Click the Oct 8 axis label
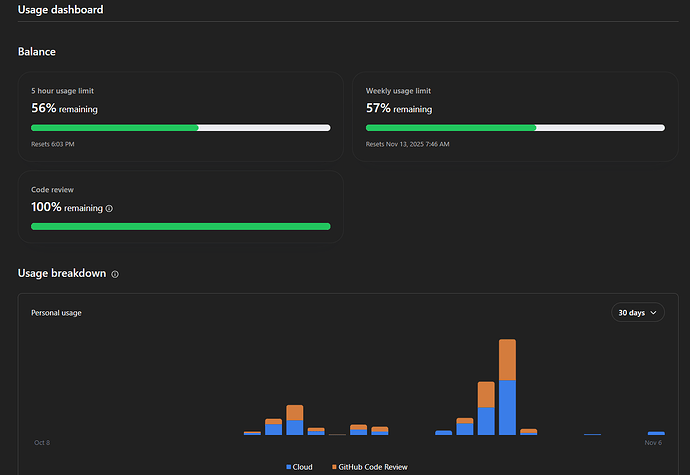This screenshot has width=690, height=475. (x=42, y=442)
